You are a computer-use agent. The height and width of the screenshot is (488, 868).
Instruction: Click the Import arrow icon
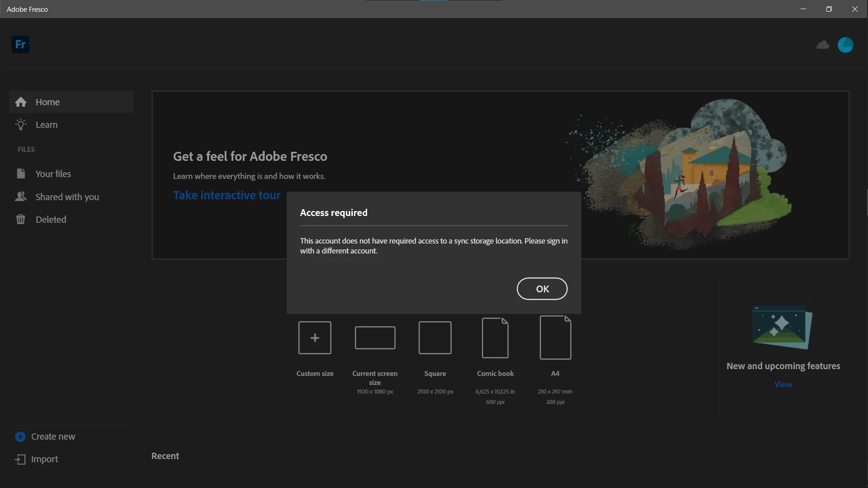tap(20, 459)
